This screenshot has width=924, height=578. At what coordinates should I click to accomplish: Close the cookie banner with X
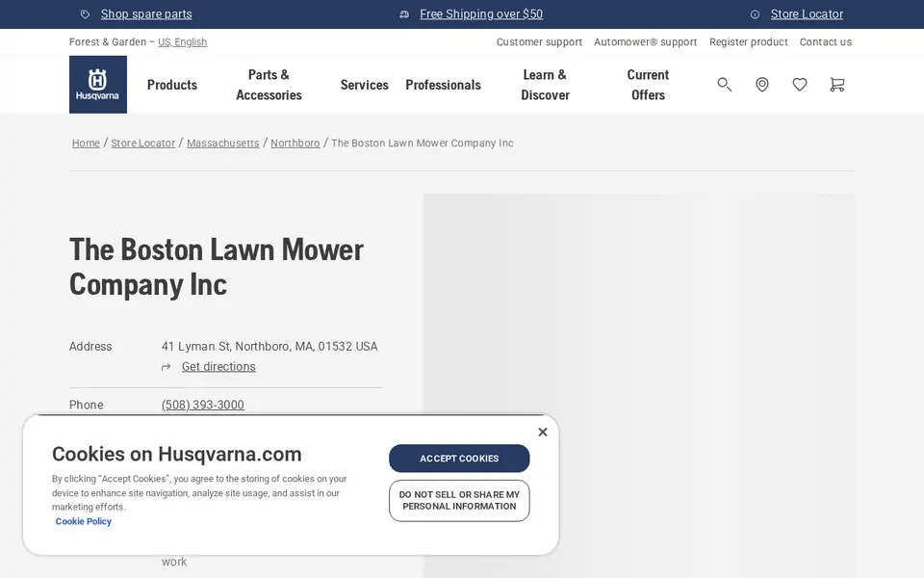point(543,432)
